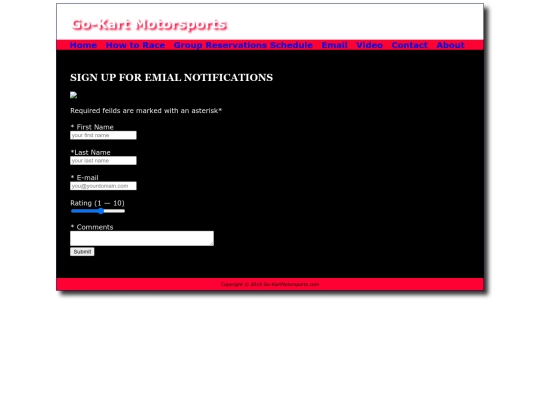The image size is (540, 405).
Task: Select the Email navigation link
Action: [334, 45]
